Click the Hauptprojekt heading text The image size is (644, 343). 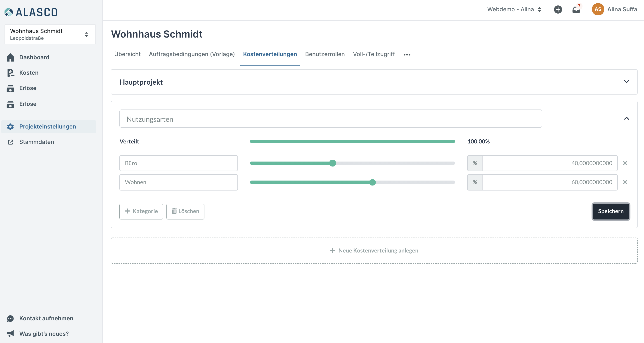coord(141,82)
